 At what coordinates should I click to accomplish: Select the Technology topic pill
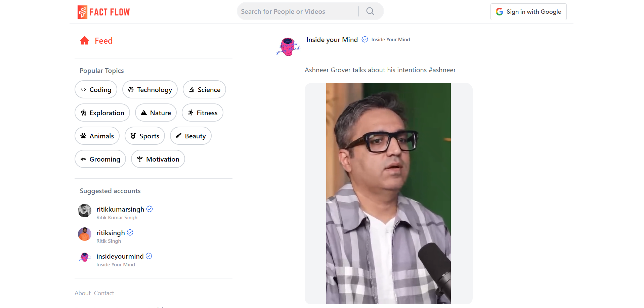click(x=150, y=89)
